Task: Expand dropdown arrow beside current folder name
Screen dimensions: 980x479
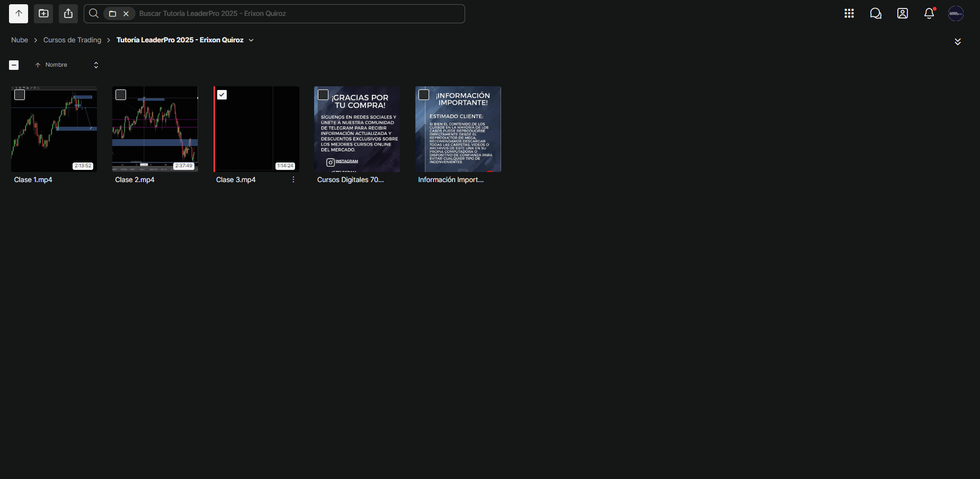Action: click(x=251, y=40)
